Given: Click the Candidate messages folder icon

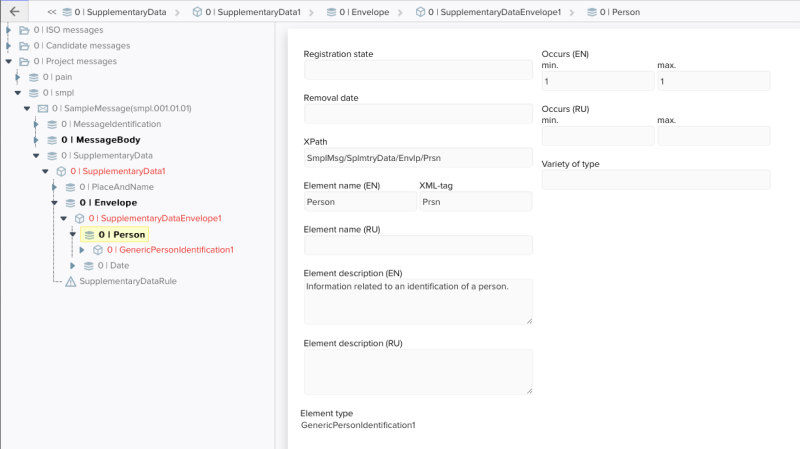Looking at the screenshot, I should click(x=24, y=46).
